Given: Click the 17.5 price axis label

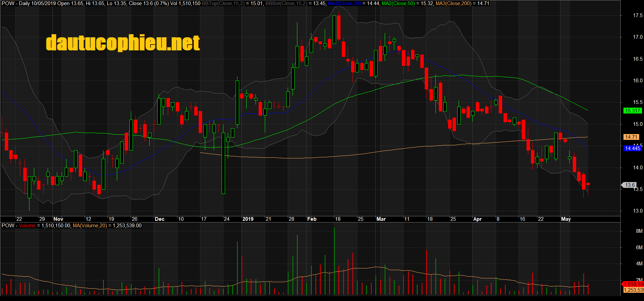Looking at the screenshot, I should point(638,15).
